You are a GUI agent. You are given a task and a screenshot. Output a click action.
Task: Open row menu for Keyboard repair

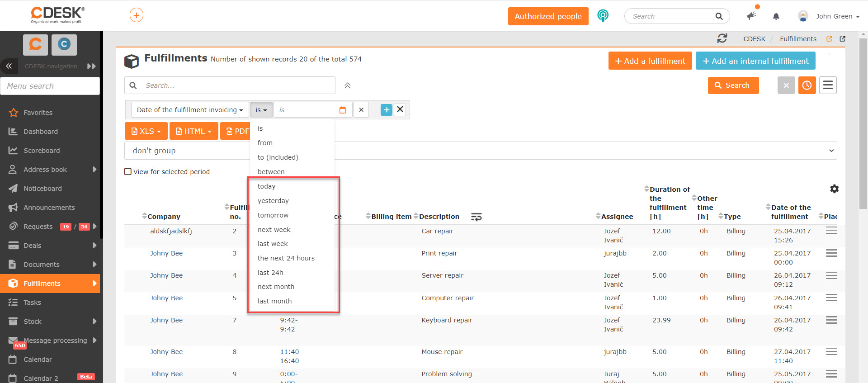tap(831, 320)
